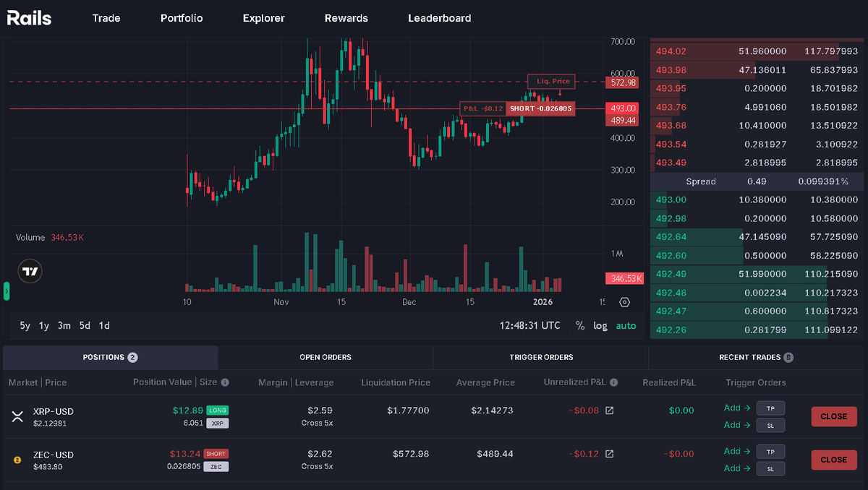Image resolution: width=868 pixels, height=490 pixels.
Task: Toggle percent scale on chart
Action: (580, 326)
